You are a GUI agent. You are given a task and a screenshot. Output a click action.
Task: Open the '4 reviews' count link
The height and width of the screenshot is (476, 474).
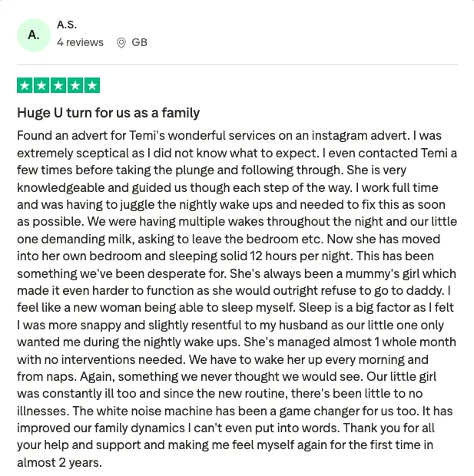point(80,42)
